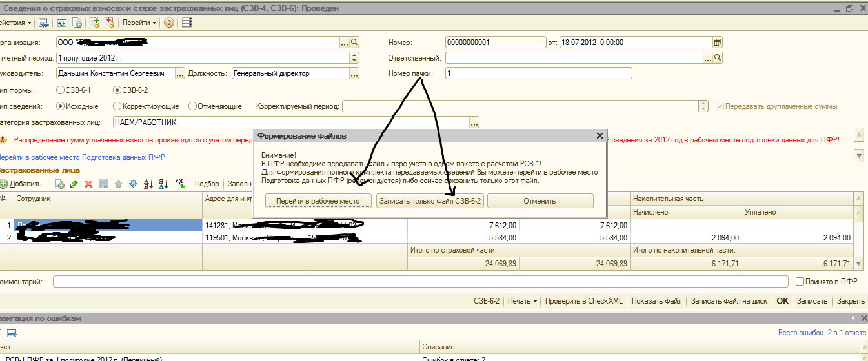Open the Перейти dropdown menu in toolbar
This screenshot has width=868, height=361.
tap(139, 23)
